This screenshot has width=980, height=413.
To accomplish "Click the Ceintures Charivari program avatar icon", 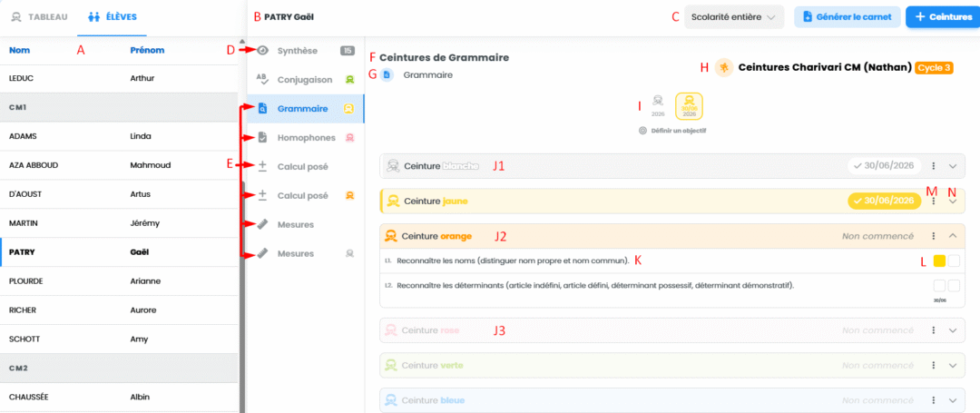I will [724, 67].
